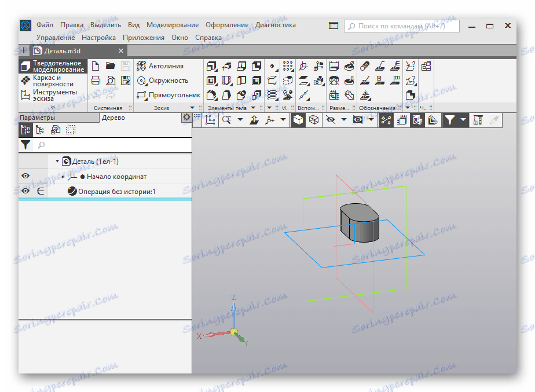
Task: Toggle visibility eye for Начало координат
Action: coord(25,176)
